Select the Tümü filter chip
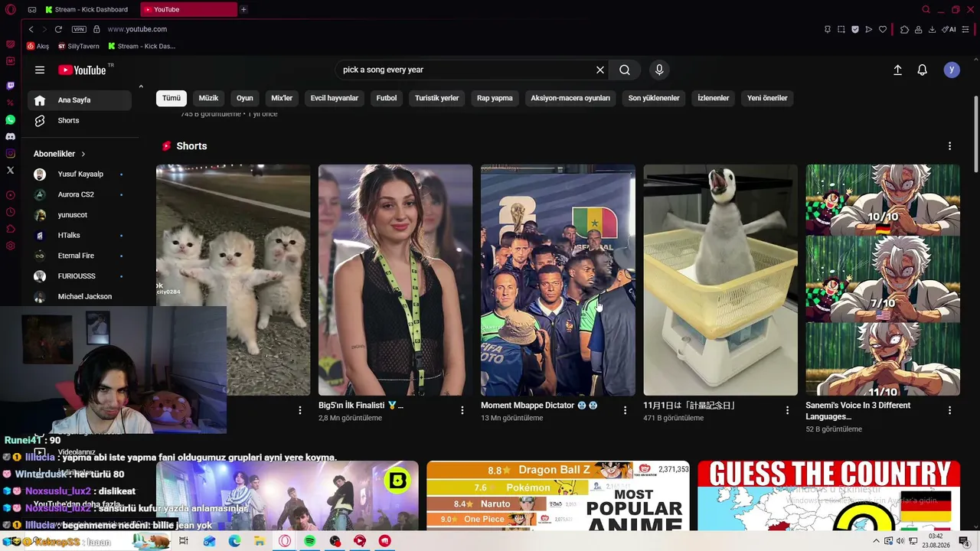The width and height of the screenshot is (980, 551). [x=171, y=98]
